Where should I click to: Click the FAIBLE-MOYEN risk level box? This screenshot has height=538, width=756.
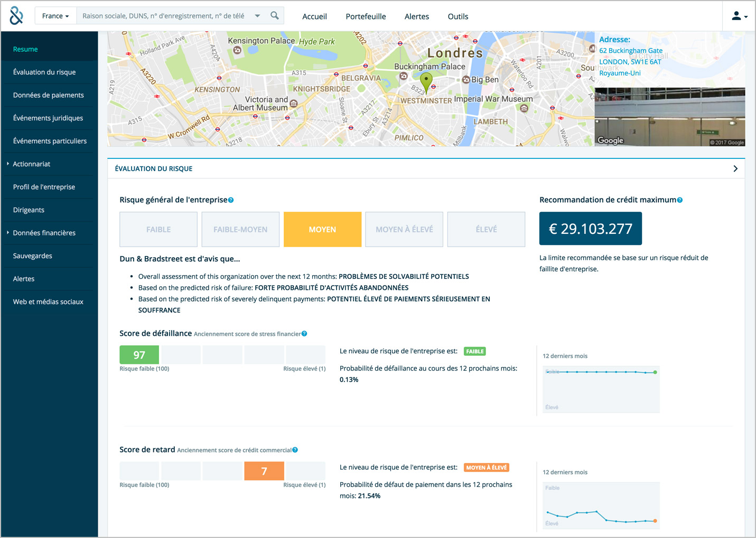tap(240, 229)
